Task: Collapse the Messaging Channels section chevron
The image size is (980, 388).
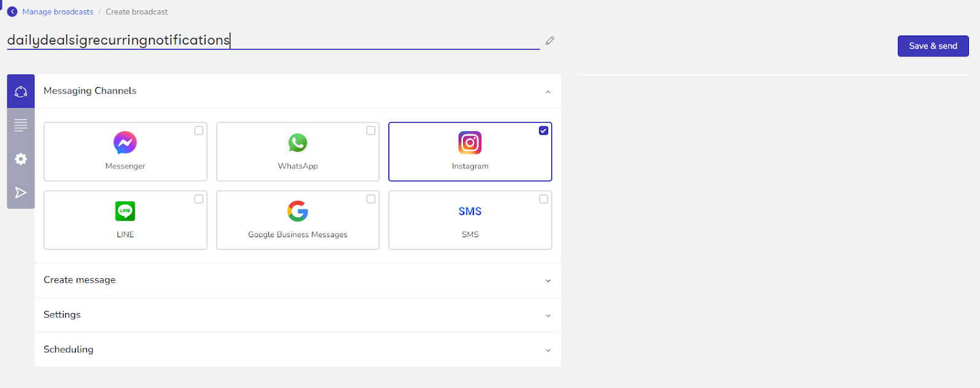Action: 548,92
